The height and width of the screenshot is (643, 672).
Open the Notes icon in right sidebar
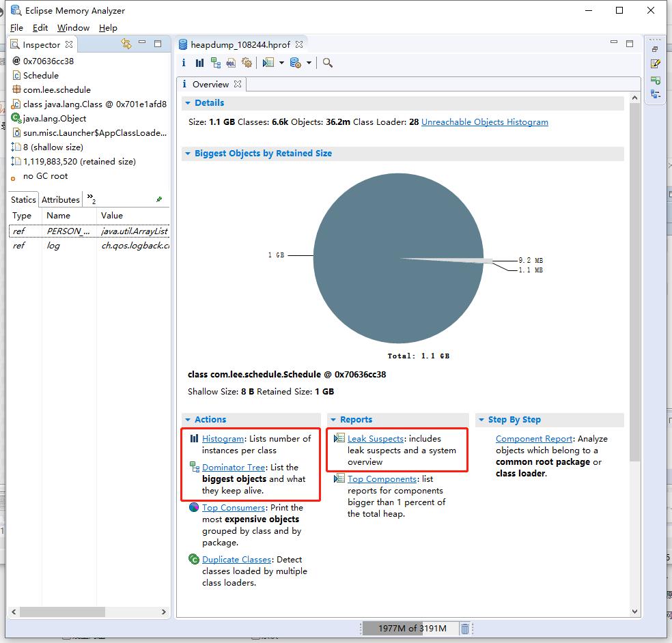(656, 64)
